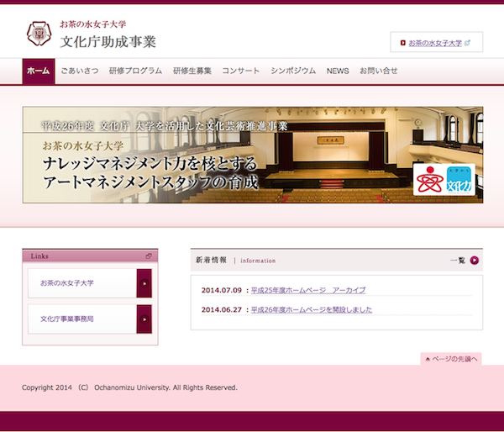Image resolution: width=504 pixels, height=432 pixels.
Task: Go to お問い合せ contact page
Action: tap(379, 71)
